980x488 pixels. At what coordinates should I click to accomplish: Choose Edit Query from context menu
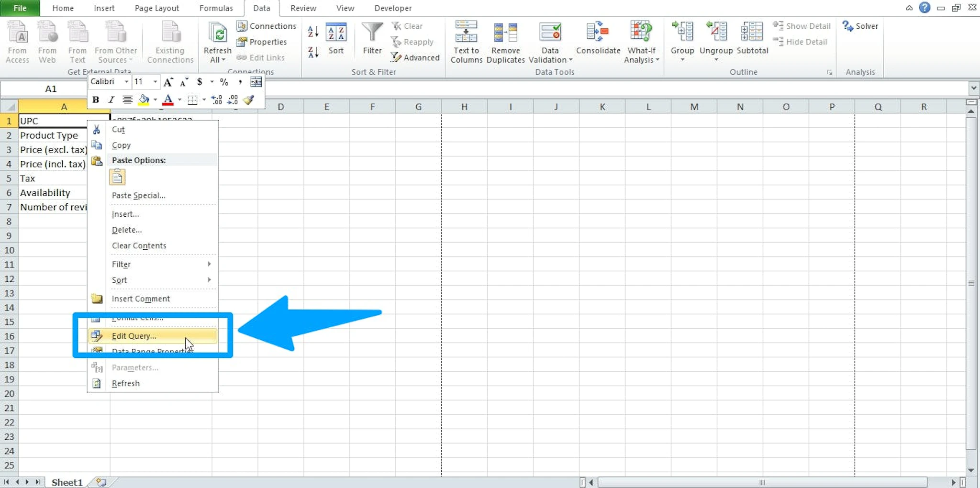(x=153, y=336)
